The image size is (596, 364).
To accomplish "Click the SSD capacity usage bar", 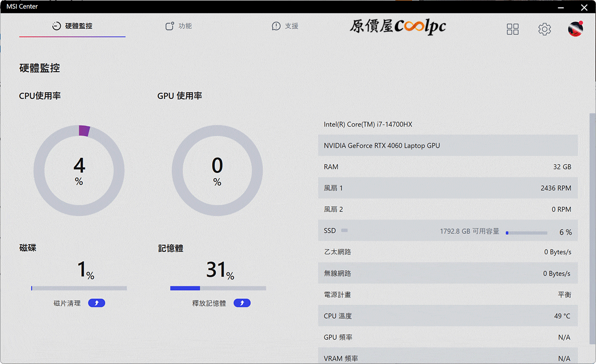I will coord(526,232).
